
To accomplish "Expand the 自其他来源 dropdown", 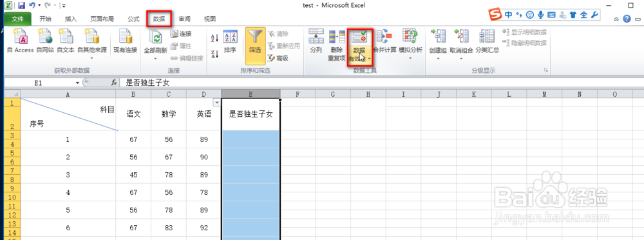I will point(92,59).
